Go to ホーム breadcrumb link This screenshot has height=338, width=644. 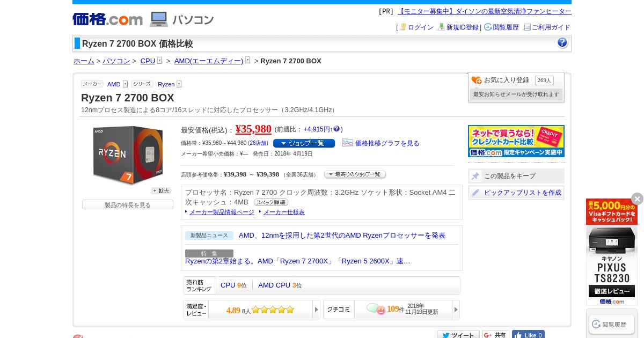pyautogui.click(x=84, y=61)
